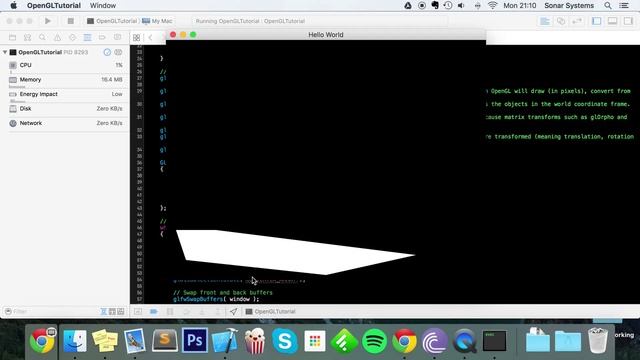Open the OpenGLTutorial process in debug bar

271,311
